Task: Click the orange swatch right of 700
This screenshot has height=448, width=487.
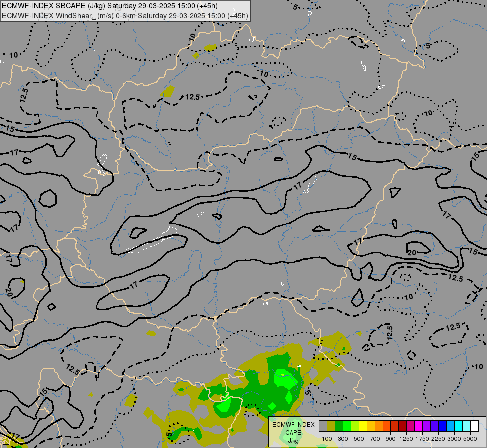Action: coord(379,426)
